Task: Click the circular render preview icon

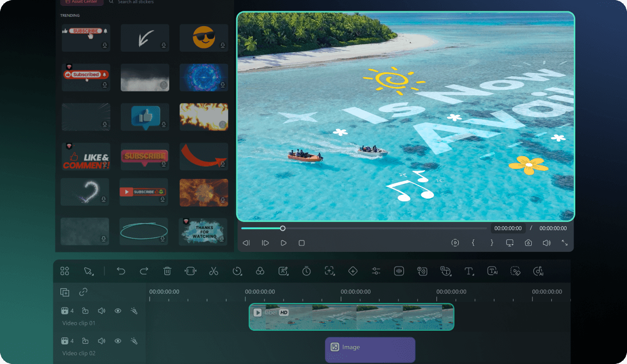Action: click(x=455, y=243)
